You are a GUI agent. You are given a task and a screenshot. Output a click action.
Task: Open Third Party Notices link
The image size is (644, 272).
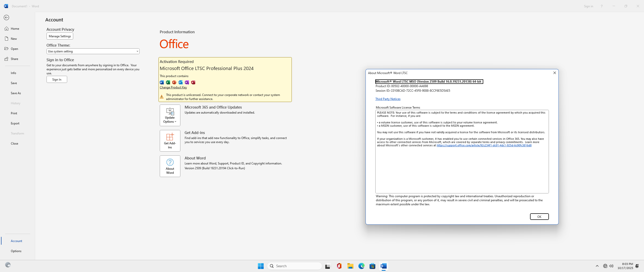click(388, 99)
